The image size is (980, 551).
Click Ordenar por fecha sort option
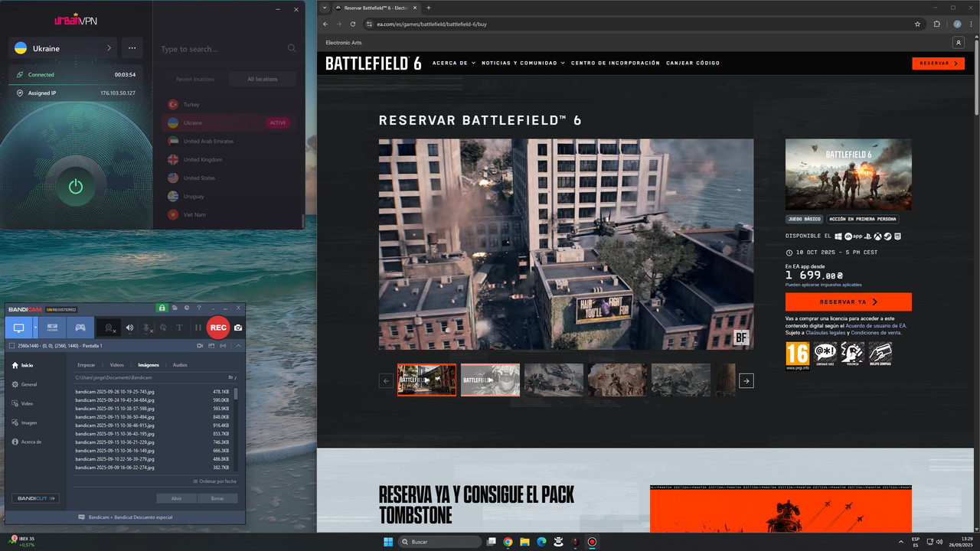point(214,481)
